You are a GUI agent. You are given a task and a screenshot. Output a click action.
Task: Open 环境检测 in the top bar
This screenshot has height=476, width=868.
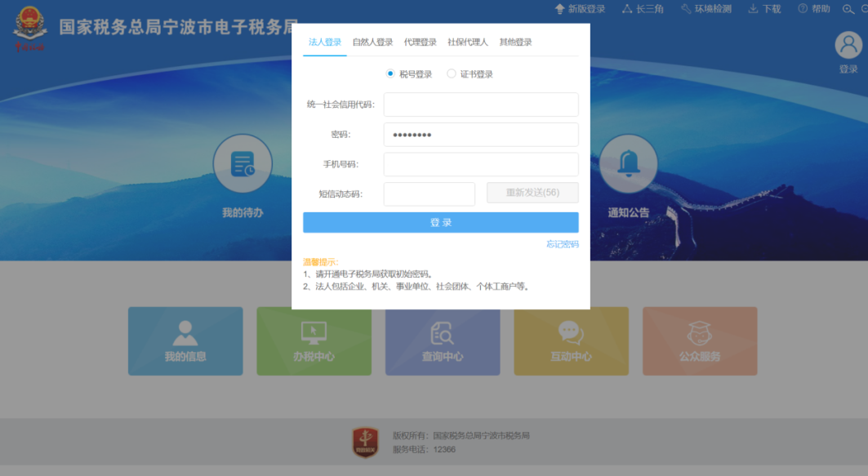[x=706, y=9]
